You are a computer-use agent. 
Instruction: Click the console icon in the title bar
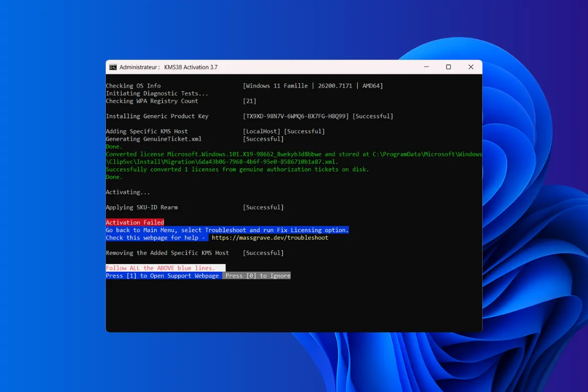pyautogui.click(x=112, y=67)
